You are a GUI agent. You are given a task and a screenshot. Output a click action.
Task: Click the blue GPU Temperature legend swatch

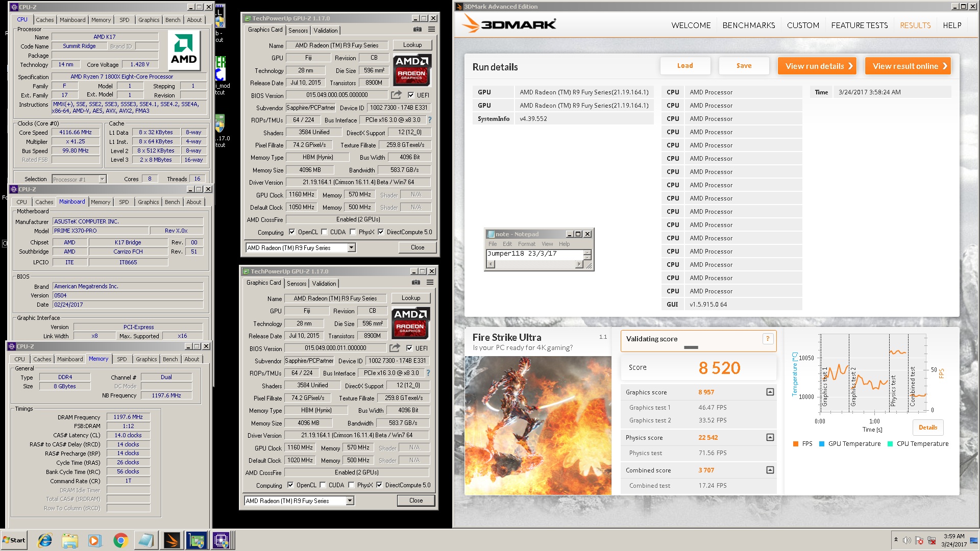[822, 444]
